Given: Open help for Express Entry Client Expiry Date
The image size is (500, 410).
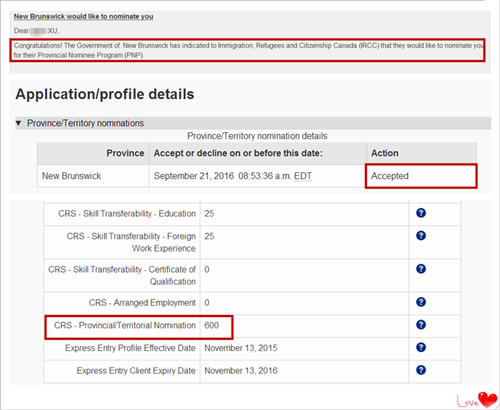Looking at the screenshot, I should pos(421,370).
